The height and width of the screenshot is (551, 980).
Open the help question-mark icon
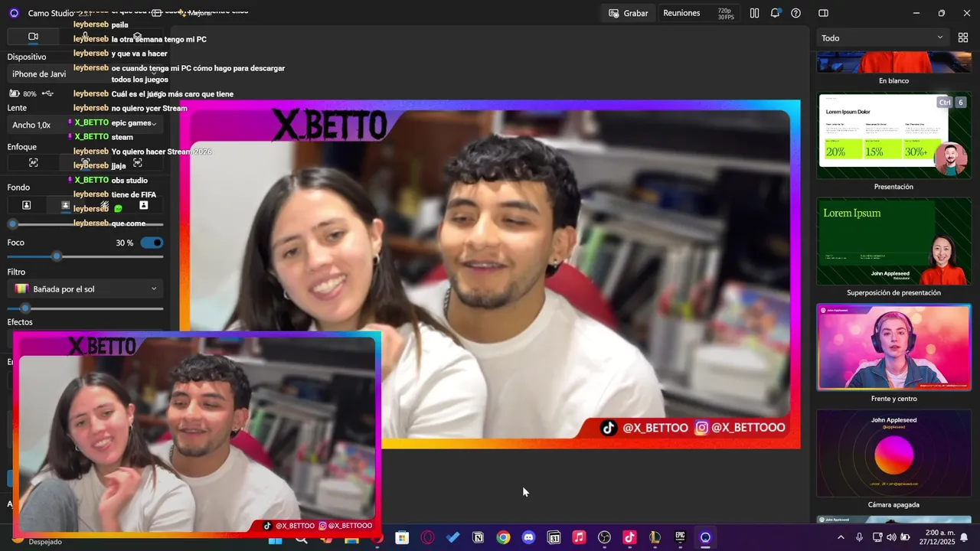pyautogui.click(x=796, y=13)
